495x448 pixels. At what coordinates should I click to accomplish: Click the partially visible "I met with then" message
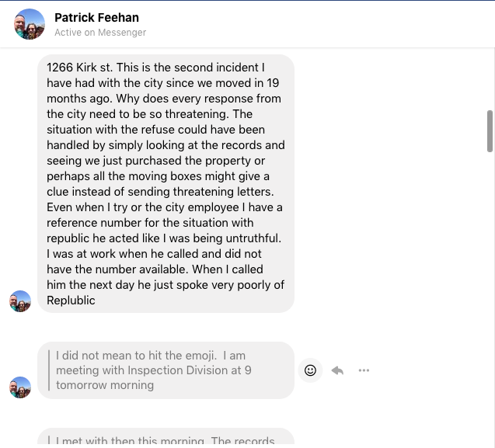166,439
